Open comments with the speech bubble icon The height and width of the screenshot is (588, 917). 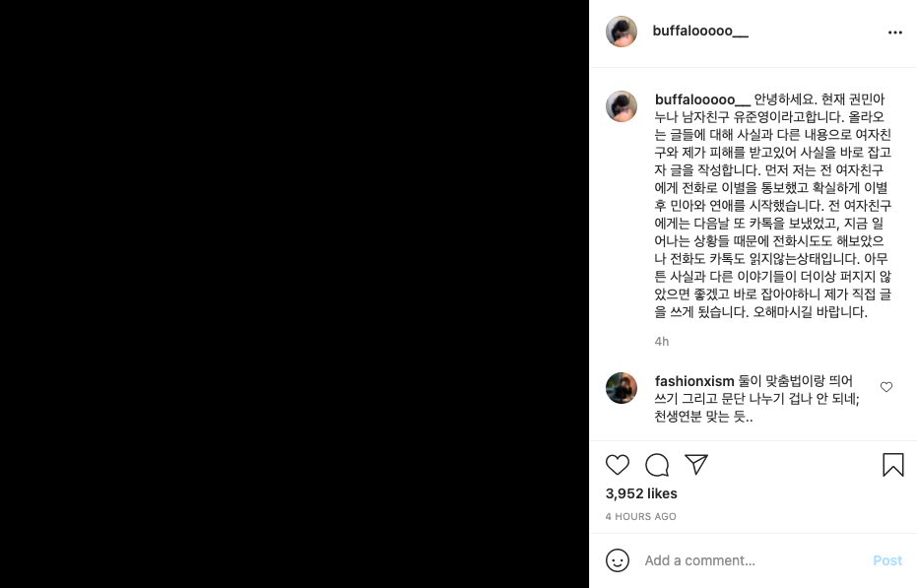pos(657,465)
